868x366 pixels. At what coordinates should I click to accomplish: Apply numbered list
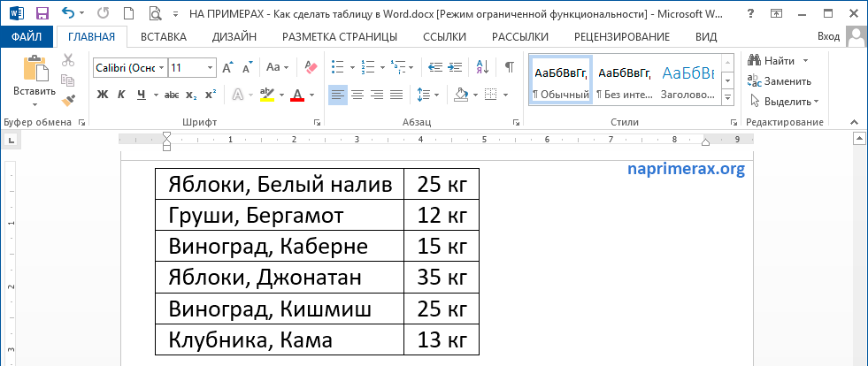click(x=367, y=67)
